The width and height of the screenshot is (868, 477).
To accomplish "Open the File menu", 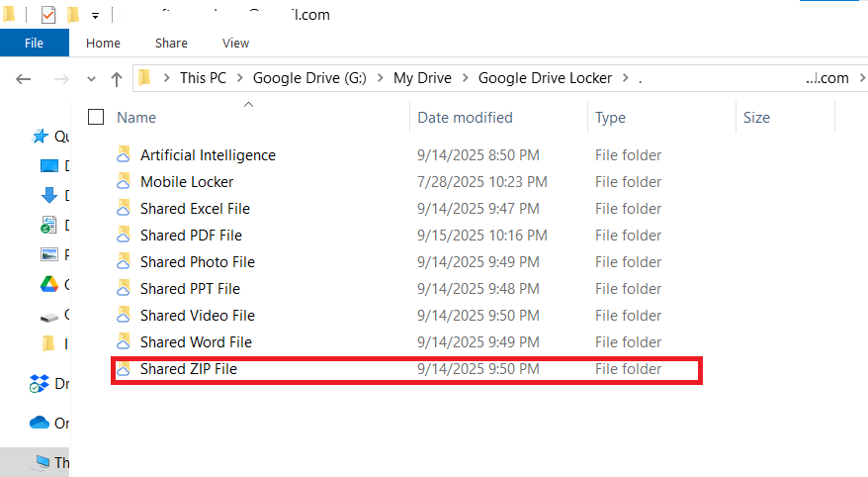I will coord(34,43).
